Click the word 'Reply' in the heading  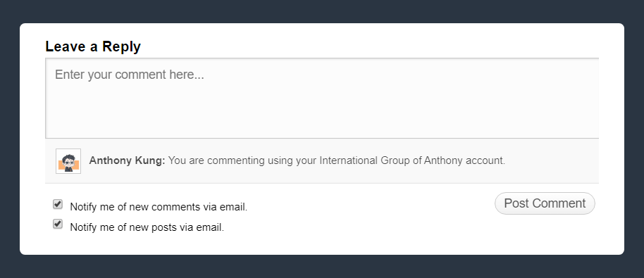pos(122,46)
